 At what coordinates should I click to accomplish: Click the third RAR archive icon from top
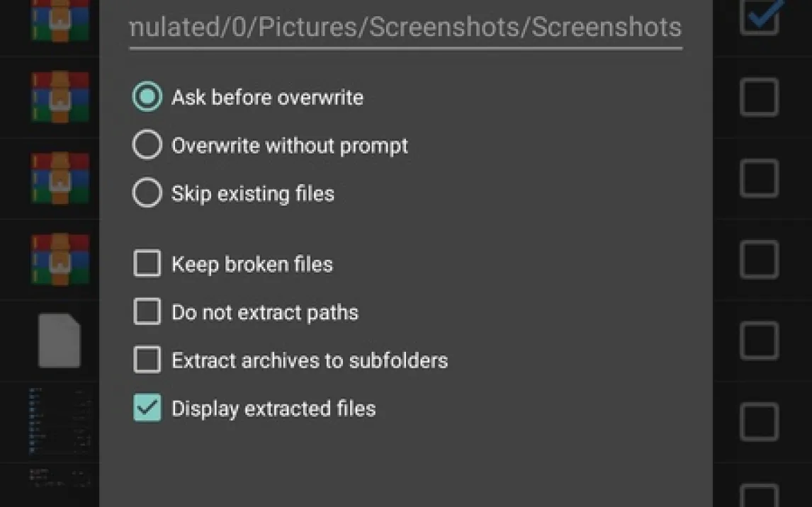(x=60, y=178)
